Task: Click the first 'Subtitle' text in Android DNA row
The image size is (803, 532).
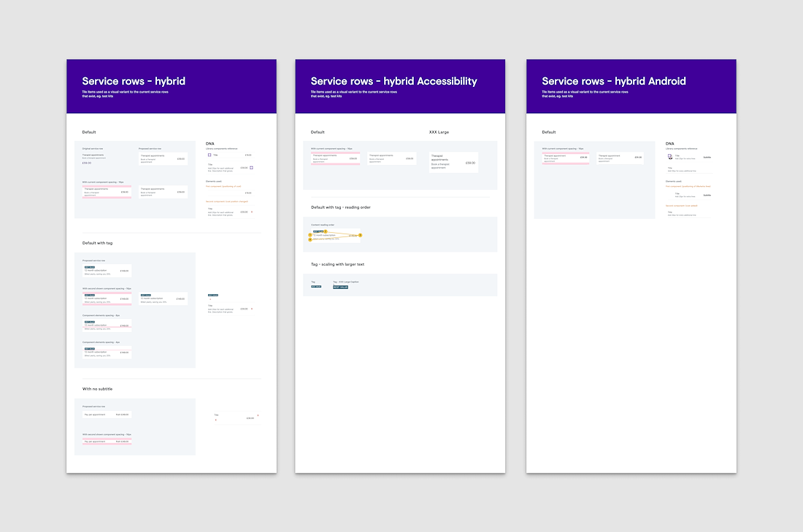Action: (x=707, y=157)
